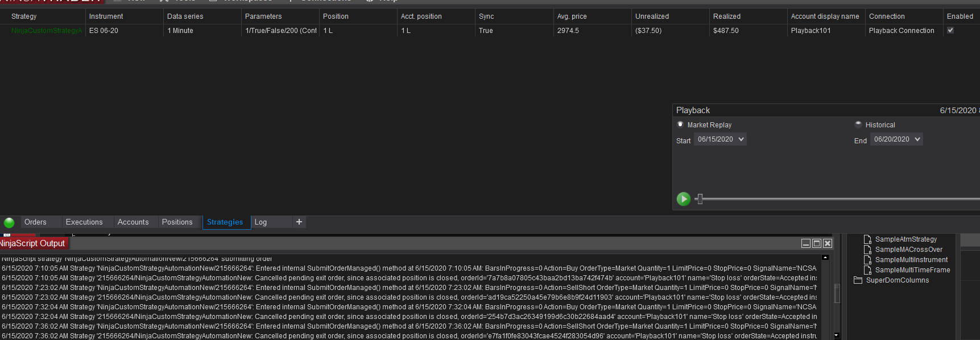Select SampleMultiTimeFrame in the tree
980x340 pixels.
tap(912, 270)
